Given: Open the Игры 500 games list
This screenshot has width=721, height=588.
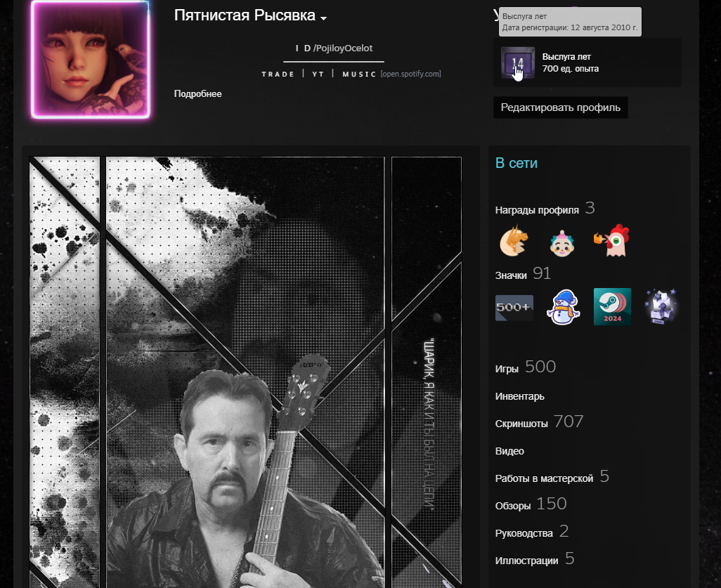Looking at the screenshot, I should [x=526, y=367].
